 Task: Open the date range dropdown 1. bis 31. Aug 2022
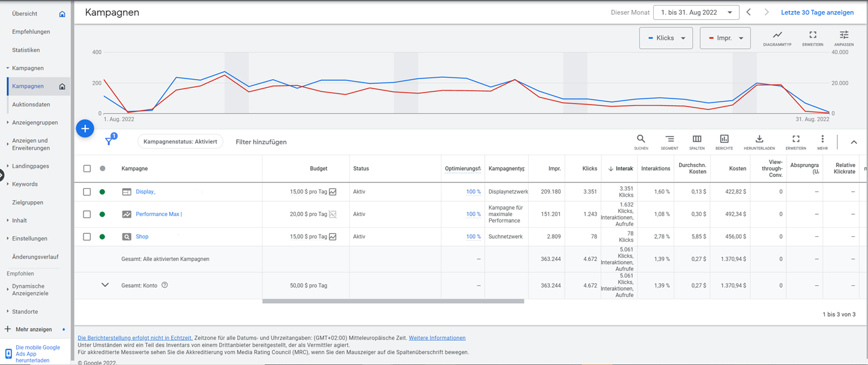pos(696,12)
